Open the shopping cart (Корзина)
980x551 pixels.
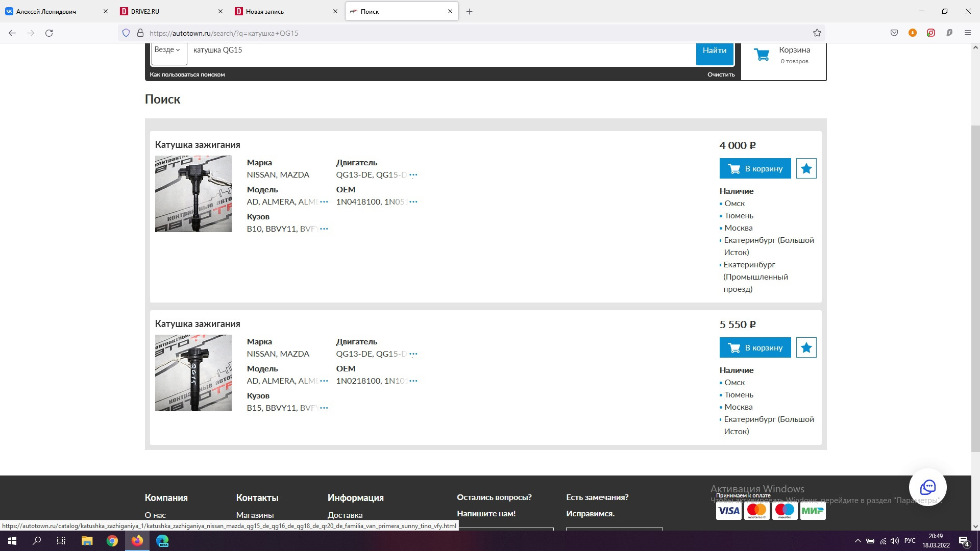click(783, 55)
